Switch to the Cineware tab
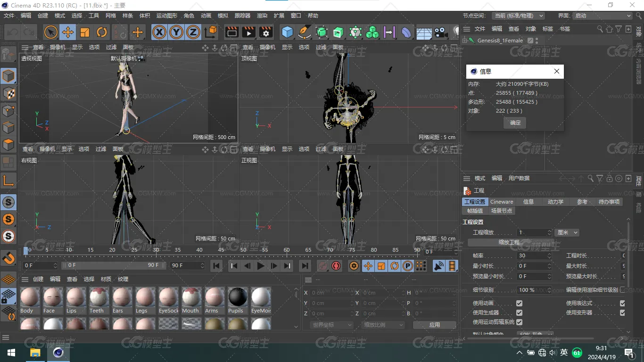Image resolution: width=644 pixels, height=362 pixels. 502,202
